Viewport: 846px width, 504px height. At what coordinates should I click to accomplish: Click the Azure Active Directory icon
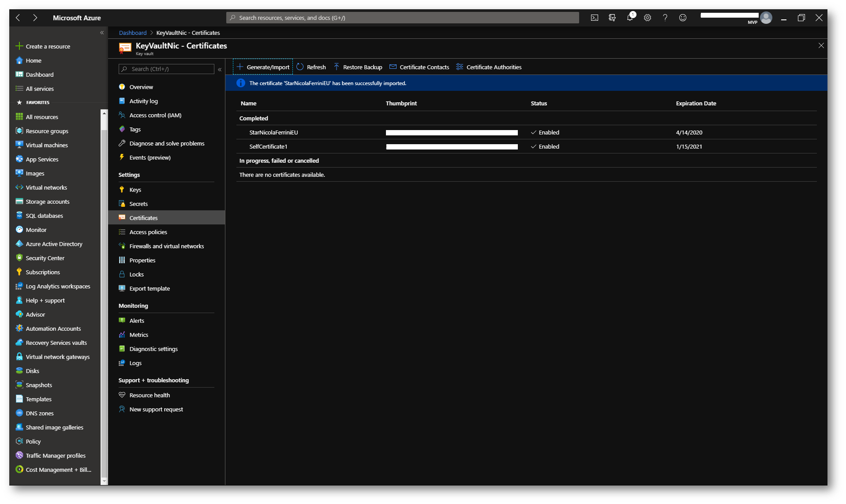pyautogui.click(x=19, y=243)
